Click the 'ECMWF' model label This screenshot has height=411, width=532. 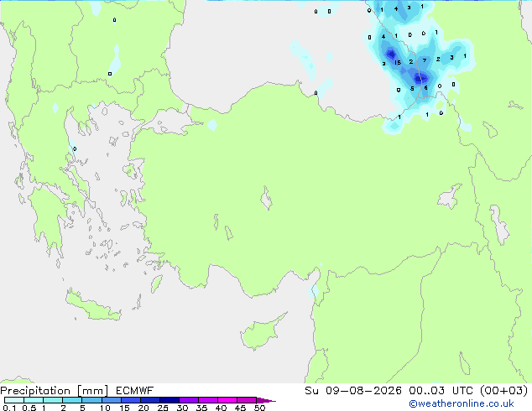pyautogui.click(x=135, y=391)
